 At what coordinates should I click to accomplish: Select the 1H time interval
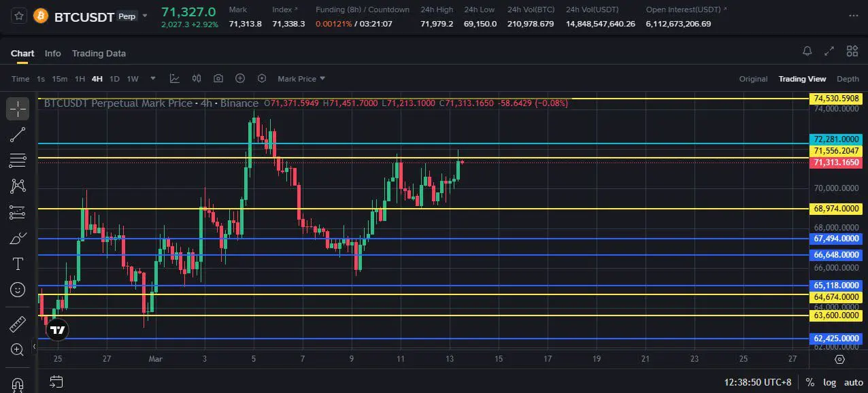click(x=80, y=79)
